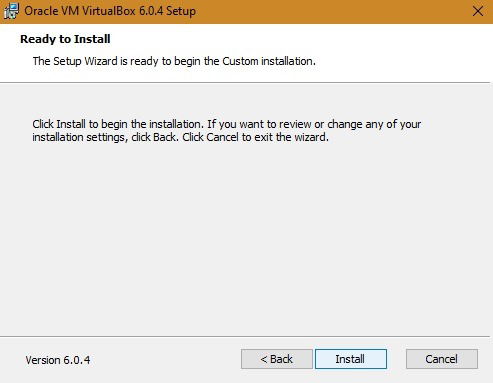Viewport: 493px width, 383px height.
Task: Close the VirtualBox Setup window
Action: pyautogui.click(x=478, y=11)
